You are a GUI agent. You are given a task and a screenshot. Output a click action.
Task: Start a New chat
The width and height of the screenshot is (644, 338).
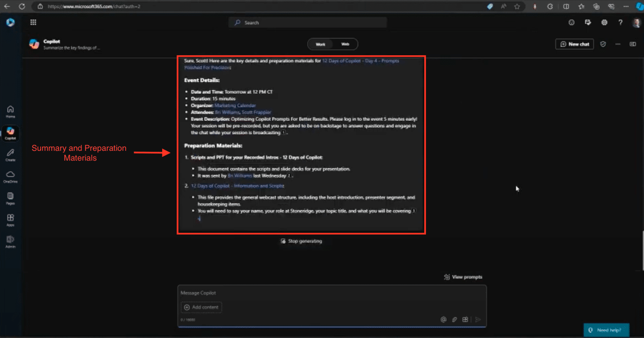[574, 44]
